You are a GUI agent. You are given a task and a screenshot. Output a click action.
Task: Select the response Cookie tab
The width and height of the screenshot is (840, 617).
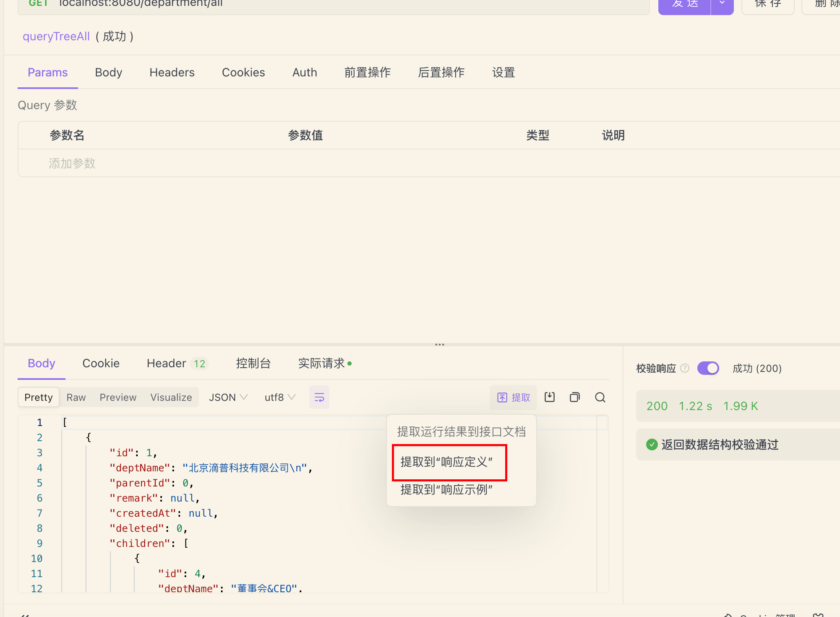tap(101, 363)
